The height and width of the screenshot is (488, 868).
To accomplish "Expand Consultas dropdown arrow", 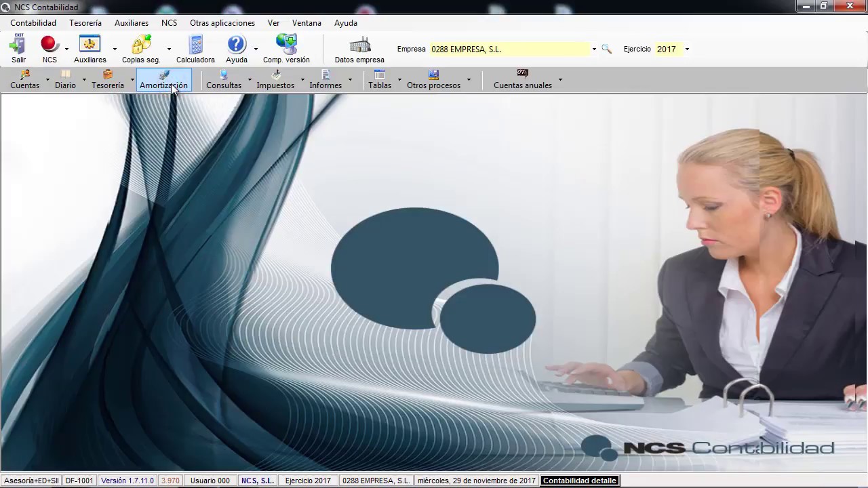I will tap(250, 80).
